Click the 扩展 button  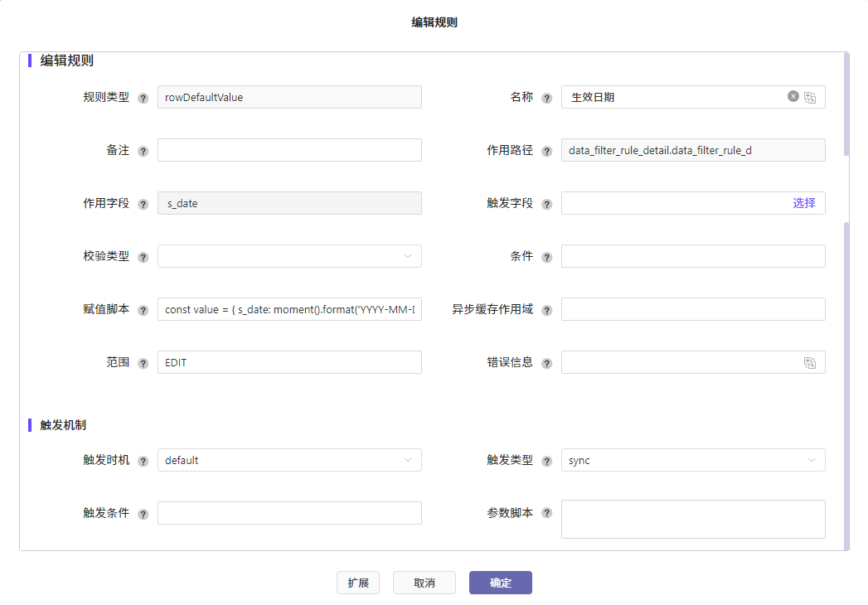[358, 583]
